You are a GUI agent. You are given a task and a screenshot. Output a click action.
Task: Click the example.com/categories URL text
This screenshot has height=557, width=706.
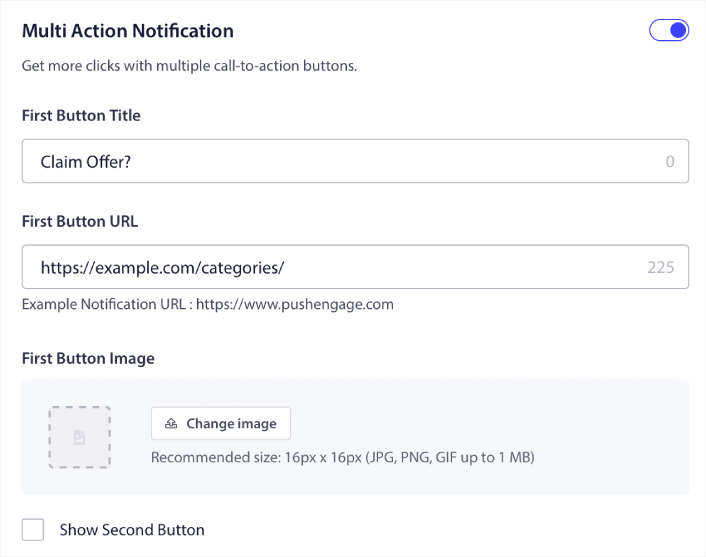[x=163, y=267]
